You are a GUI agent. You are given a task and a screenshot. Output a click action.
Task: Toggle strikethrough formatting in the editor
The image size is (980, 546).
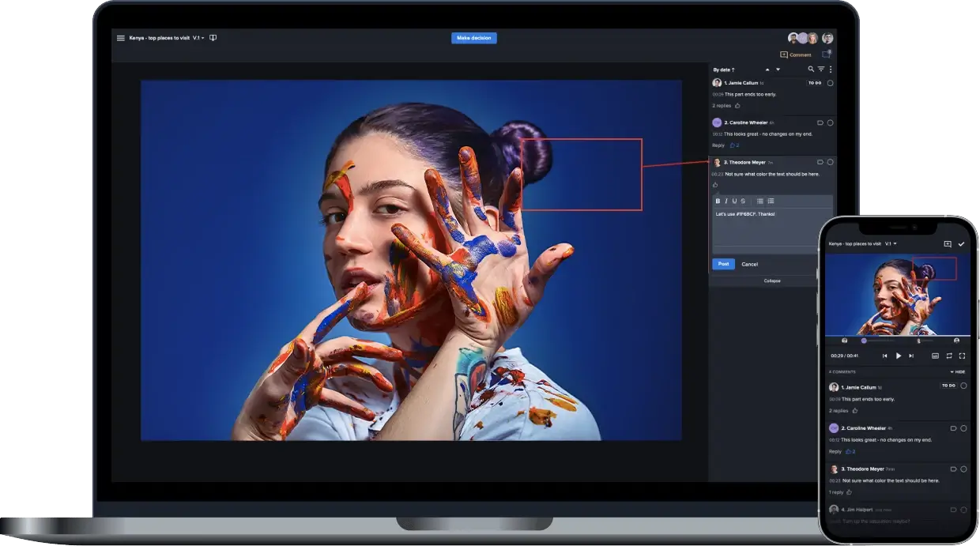point(743,200)
